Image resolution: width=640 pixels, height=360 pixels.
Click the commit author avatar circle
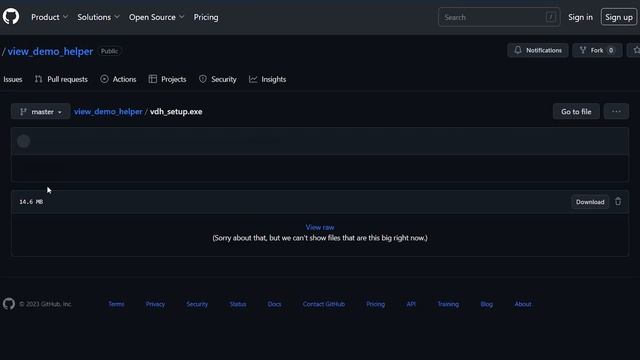click(24, 141)
